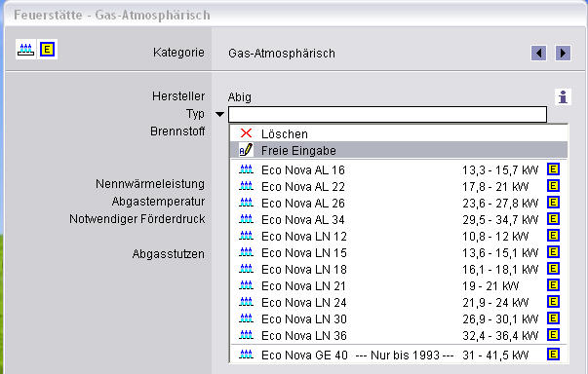Click burner icon of Eco Nova LN 12

(x=247, y=236)
